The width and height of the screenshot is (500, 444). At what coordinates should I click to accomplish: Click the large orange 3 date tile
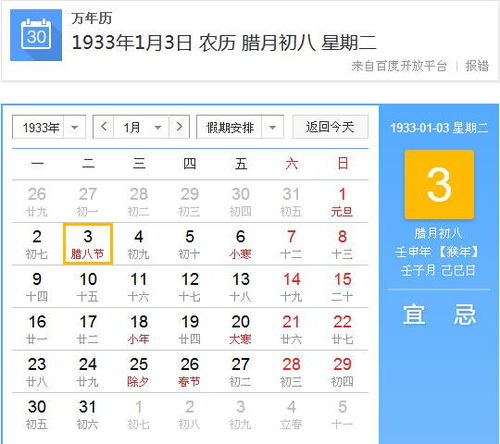pyautogui.click(x=439, y=185)
